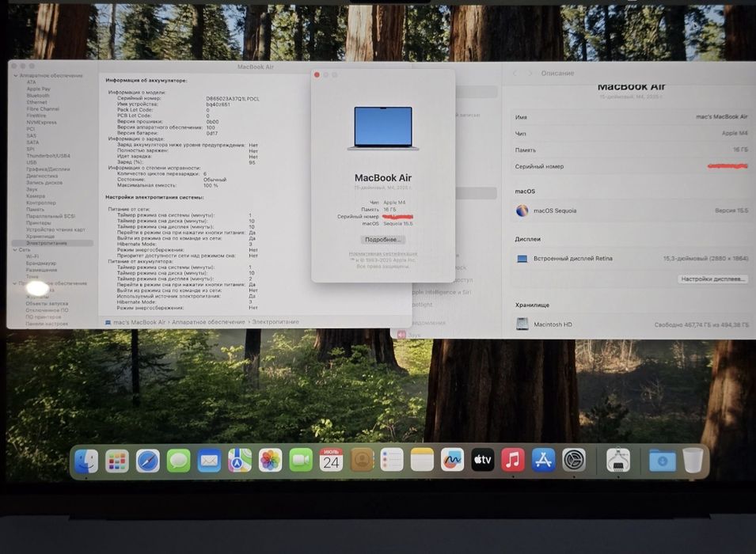The image size is (756, 554).
Task: Click the serial number value D865023A37Q1LPDCL
Action: click(233, 99)
